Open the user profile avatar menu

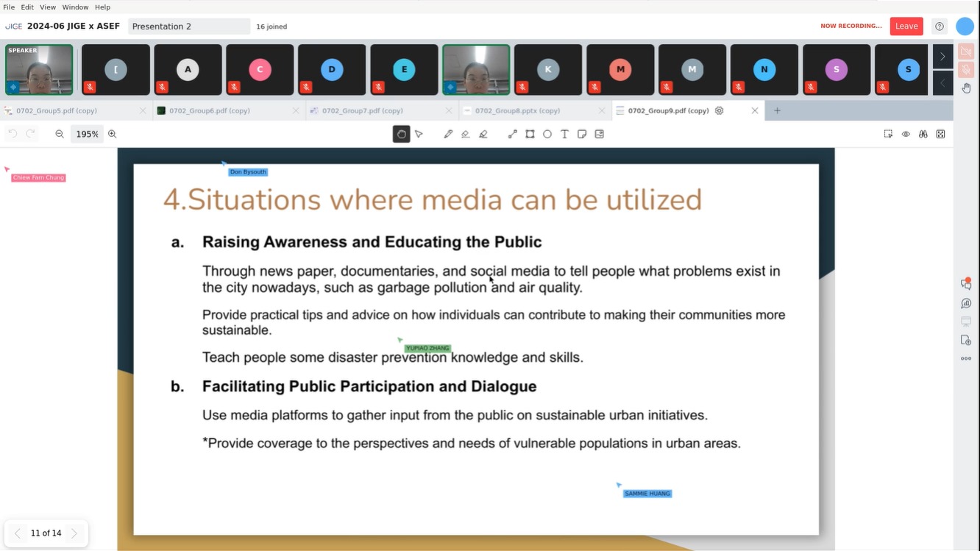pos(965,26)
